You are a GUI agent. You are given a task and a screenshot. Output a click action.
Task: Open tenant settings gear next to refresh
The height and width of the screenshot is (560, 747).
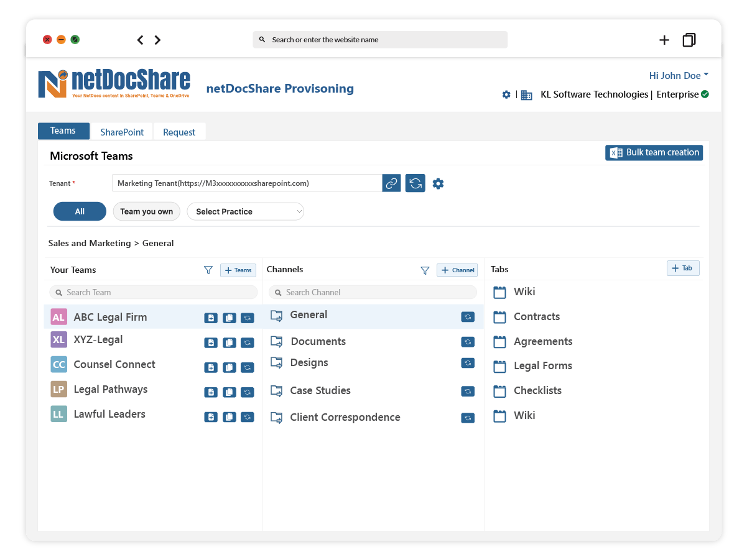[438, 183]
